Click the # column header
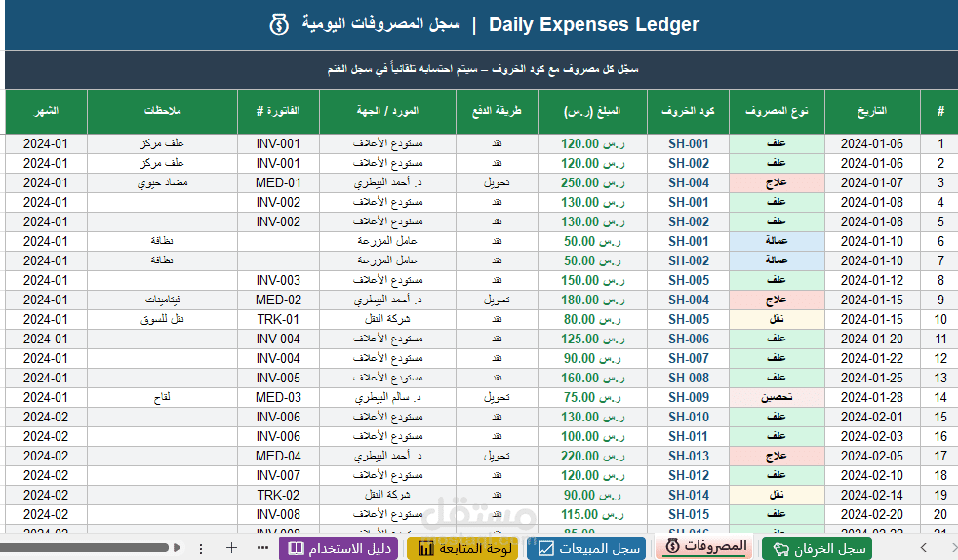Image resolution: width=958 pixels, height=560 pixels. [x=940, y=111]
